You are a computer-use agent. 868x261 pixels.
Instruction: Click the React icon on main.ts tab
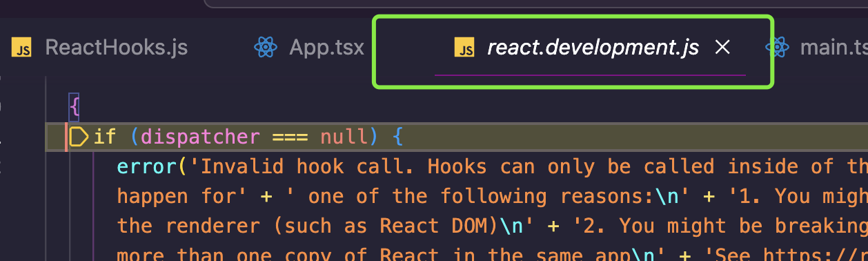click(x=778, y=48)
